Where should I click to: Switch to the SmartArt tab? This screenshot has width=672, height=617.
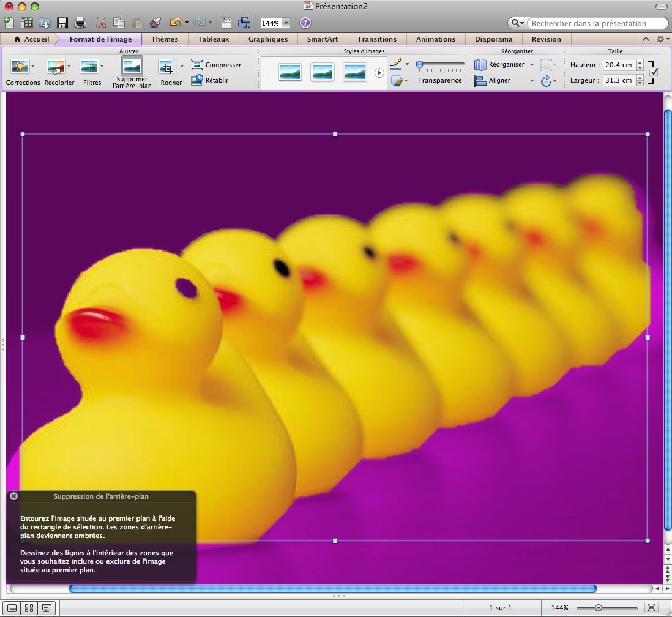[323, 39]
